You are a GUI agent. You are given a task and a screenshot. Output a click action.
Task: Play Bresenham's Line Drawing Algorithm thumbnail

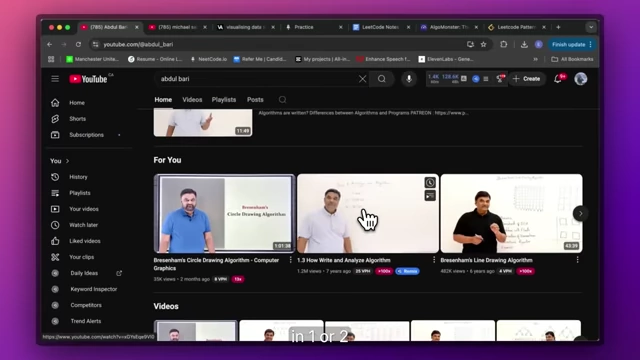[511, 213]
